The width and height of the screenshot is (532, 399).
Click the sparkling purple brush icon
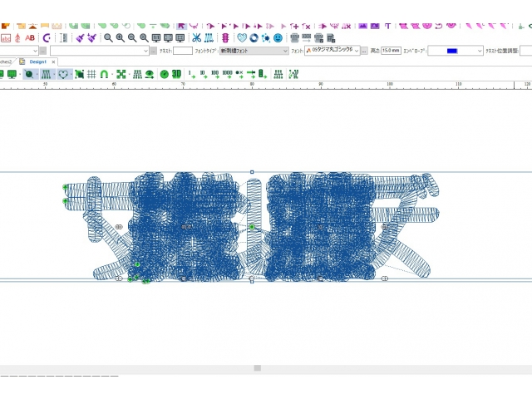click(91, 38)
